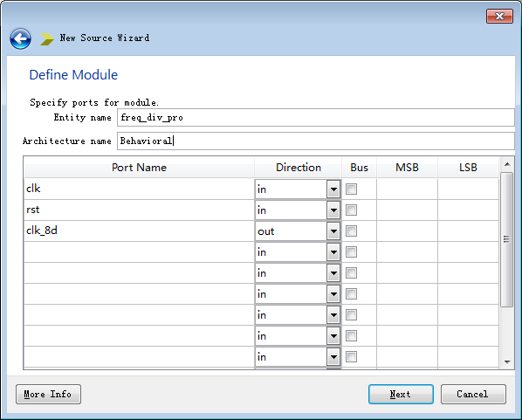Open direction dropdown in the sixth port row

pyautogui.click(x=333, y=294)
